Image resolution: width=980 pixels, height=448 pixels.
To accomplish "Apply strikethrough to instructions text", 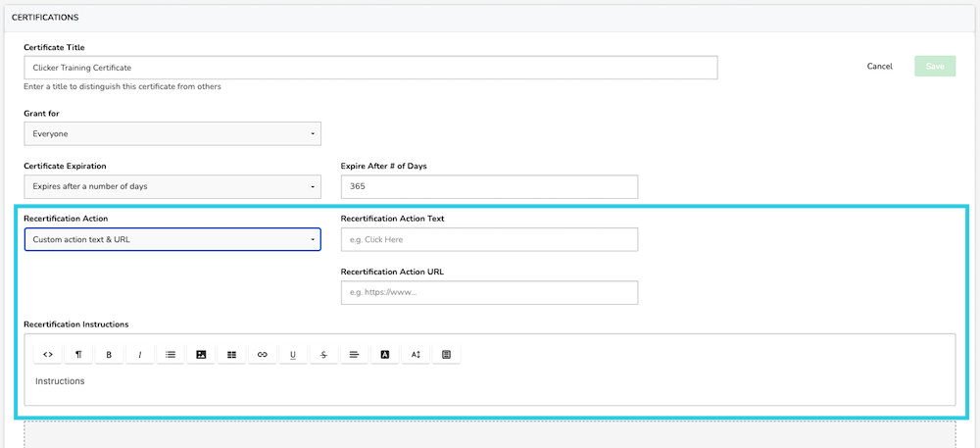I will [323, 354].
